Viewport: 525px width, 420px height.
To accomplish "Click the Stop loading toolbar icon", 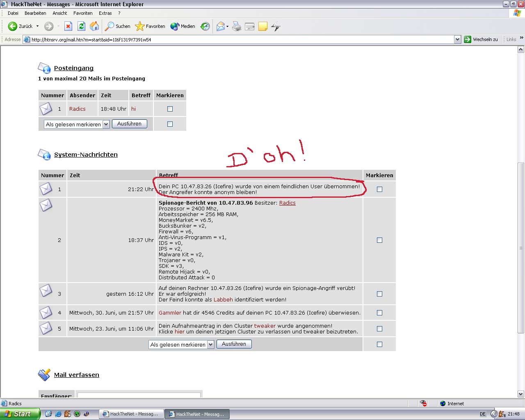I will coord(68,26).
